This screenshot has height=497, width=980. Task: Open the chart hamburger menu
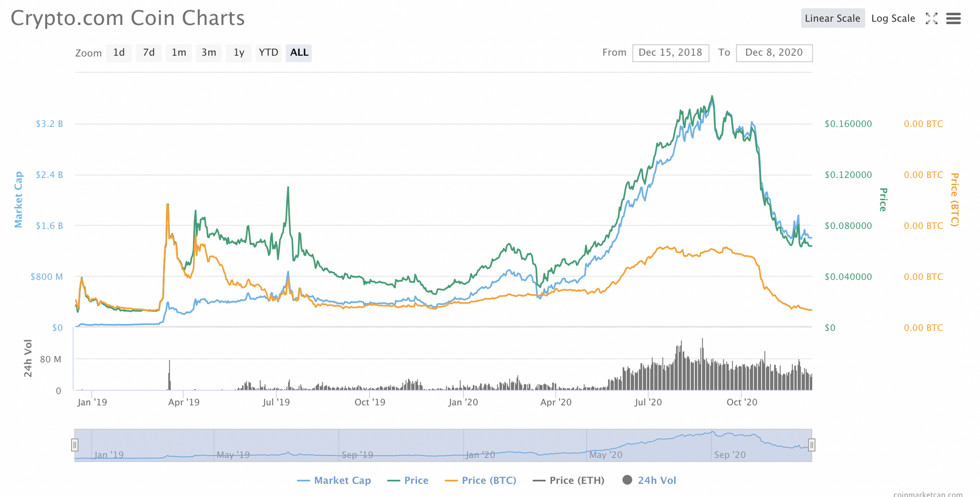(954, 19)
